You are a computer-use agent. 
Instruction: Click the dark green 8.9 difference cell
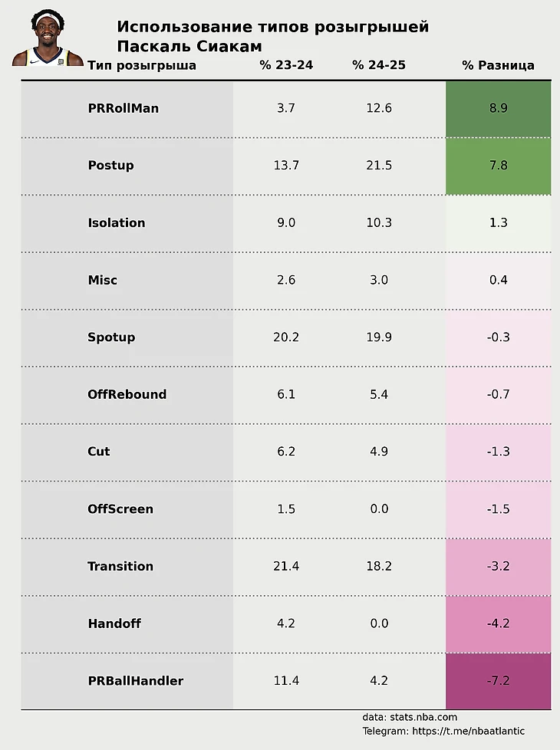pos(498,108)
